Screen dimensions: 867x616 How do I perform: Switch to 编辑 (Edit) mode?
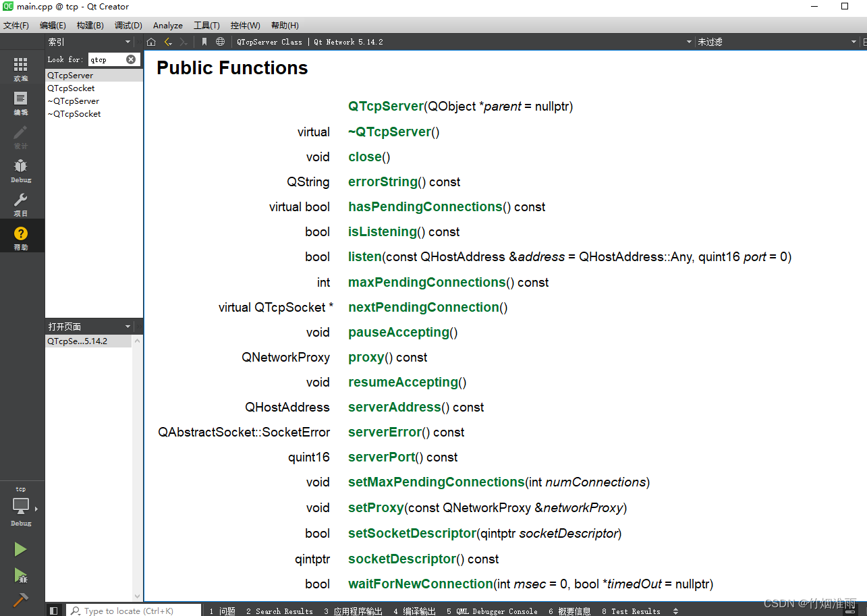point(21,103)
